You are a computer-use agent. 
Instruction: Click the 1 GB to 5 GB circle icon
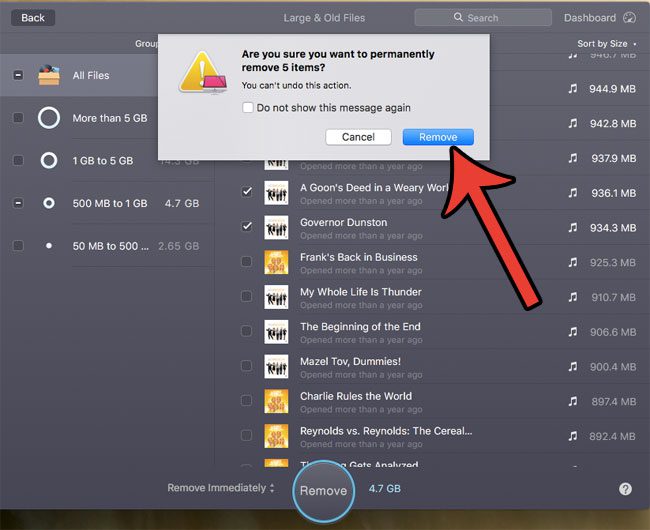pos(49,160)
